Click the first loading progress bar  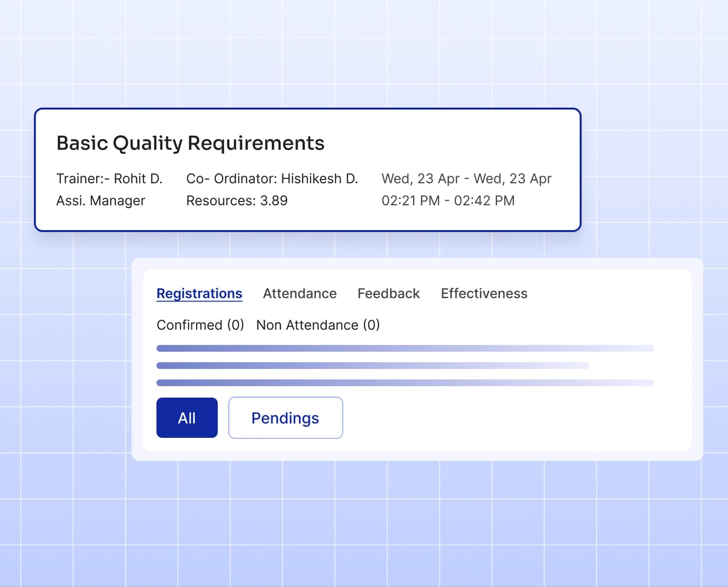click(x=405, y=348)
